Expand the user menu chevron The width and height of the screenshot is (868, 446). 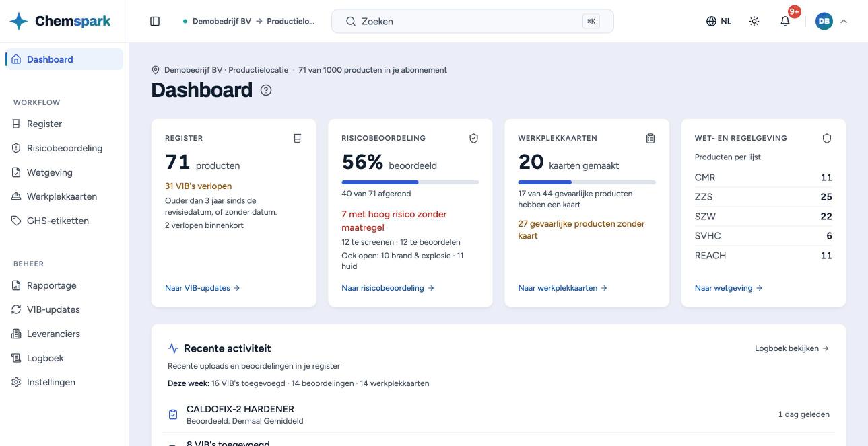click(844, 22)
